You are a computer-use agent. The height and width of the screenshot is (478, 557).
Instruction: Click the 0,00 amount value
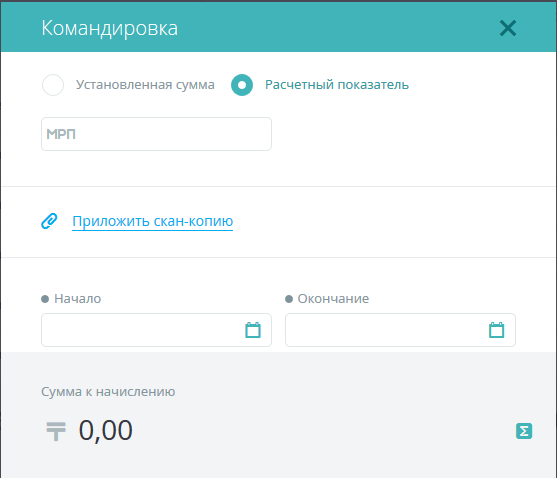(106, 431)
